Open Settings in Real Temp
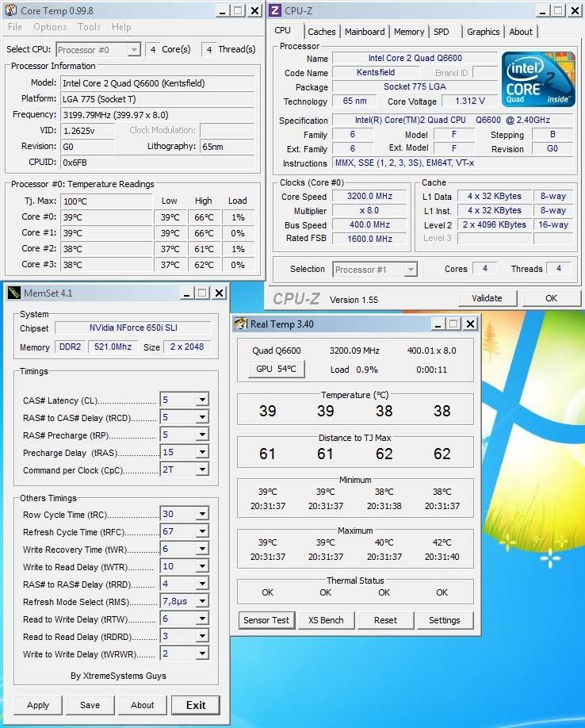The width and height of the screenshot is (585, 728). (x=445, y=620)
